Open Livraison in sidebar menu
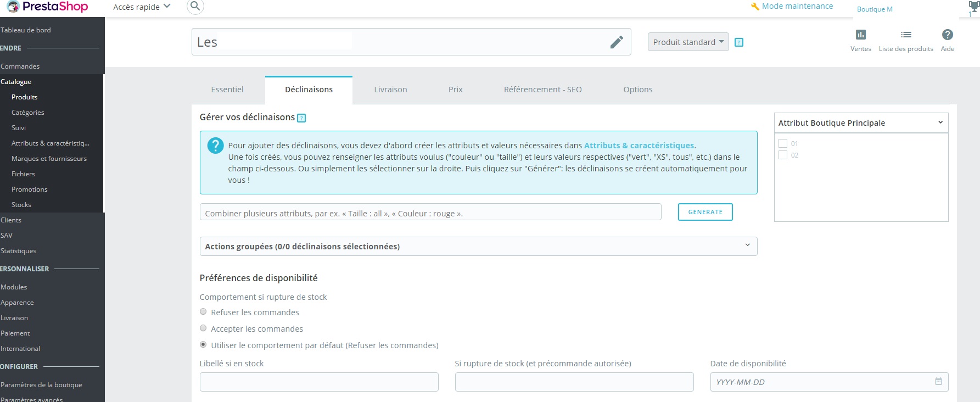Viewport: 980px width, 402px height. coord(14,318)
